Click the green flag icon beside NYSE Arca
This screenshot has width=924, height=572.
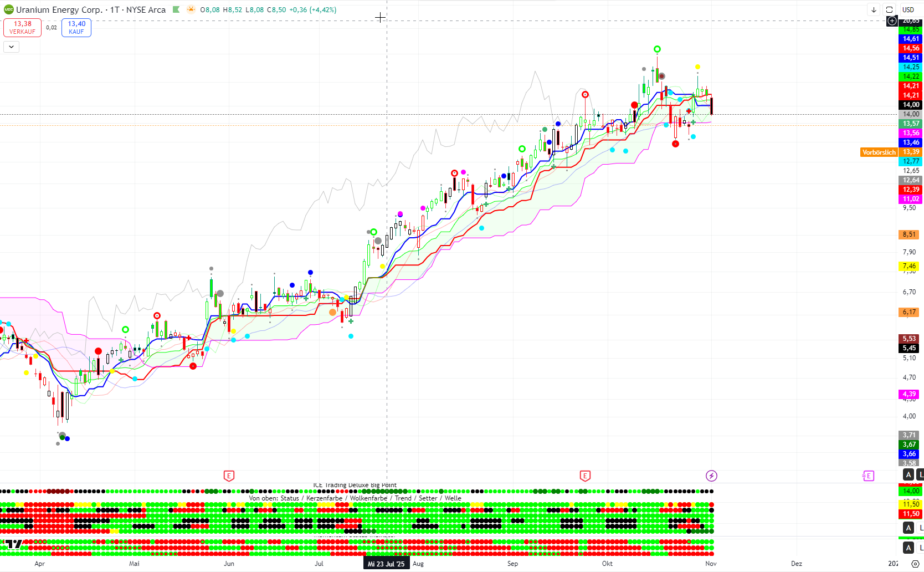176,9
